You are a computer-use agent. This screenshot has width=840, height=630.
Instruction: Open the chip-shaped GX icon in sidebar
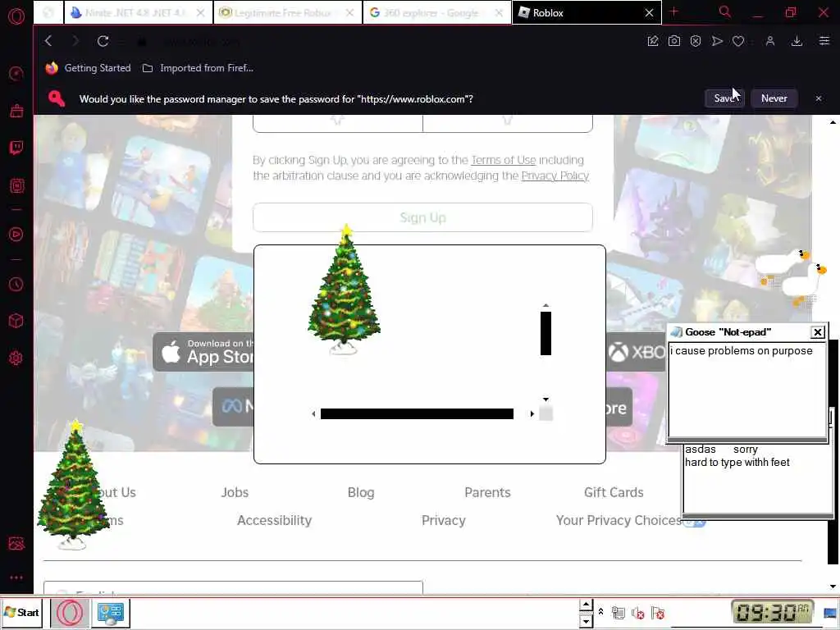(16, 186)
